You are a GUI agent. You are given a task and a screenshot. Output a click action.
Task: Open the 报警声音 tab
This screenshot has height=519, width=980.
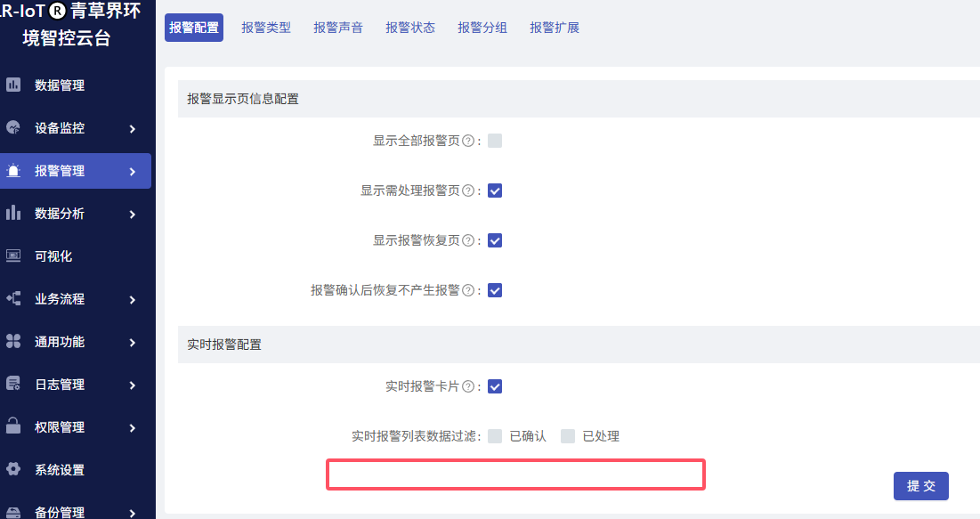[338, 28]
